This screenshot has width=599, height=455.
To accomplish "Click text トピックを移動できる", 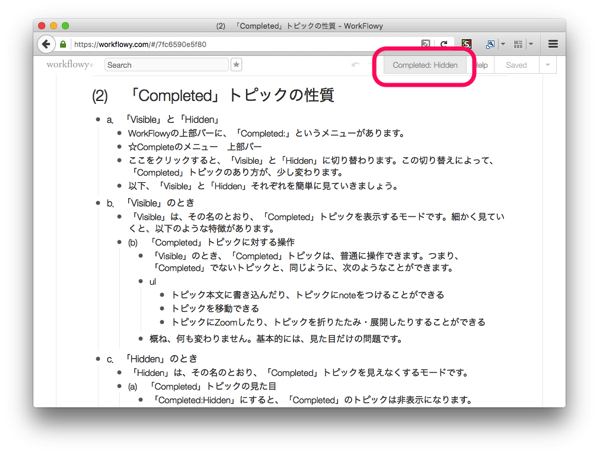I will point(215,308).
